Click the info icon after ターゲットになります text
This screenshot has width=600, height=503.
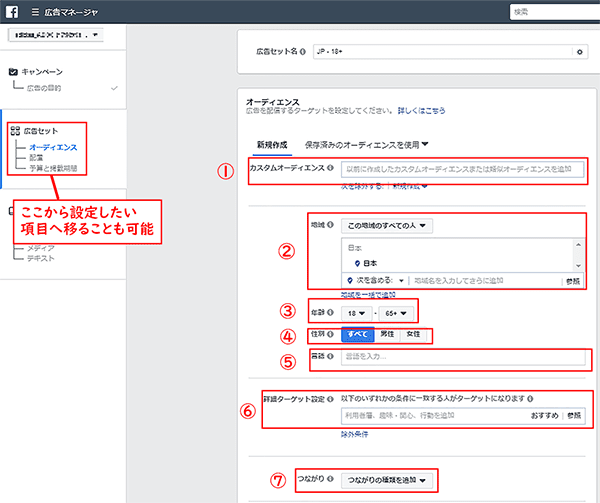point(530,399)
